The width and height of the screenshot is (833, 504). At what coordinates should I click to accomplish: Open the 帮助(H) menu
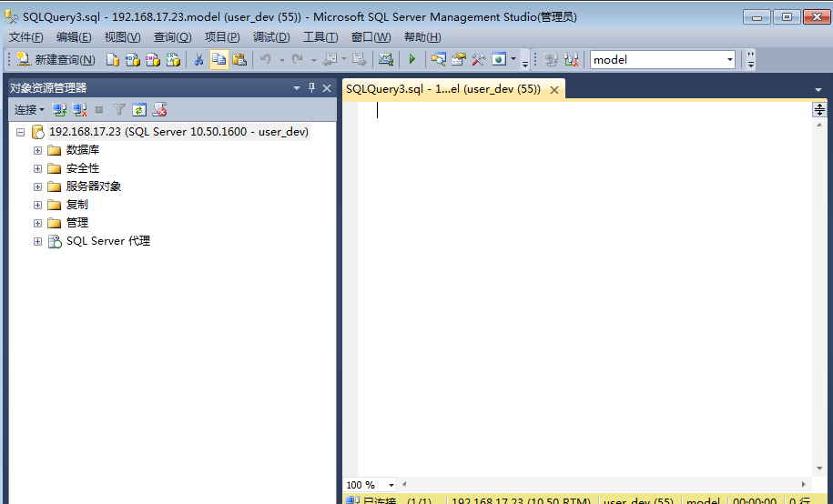point(422,37)
